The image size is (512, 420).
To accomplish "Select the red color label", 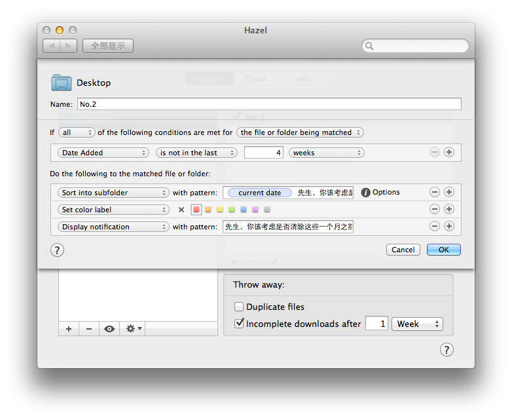I will click(x=196, y=210).
